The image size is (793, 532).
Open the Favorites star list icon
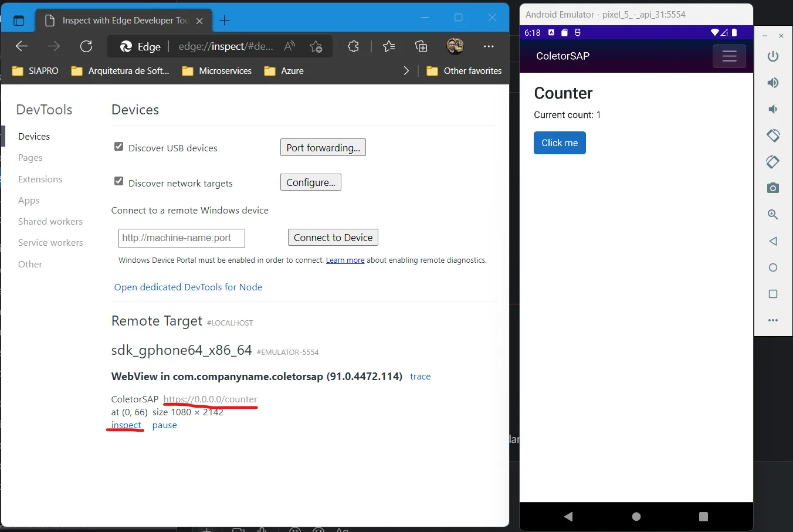click(389, 46)
